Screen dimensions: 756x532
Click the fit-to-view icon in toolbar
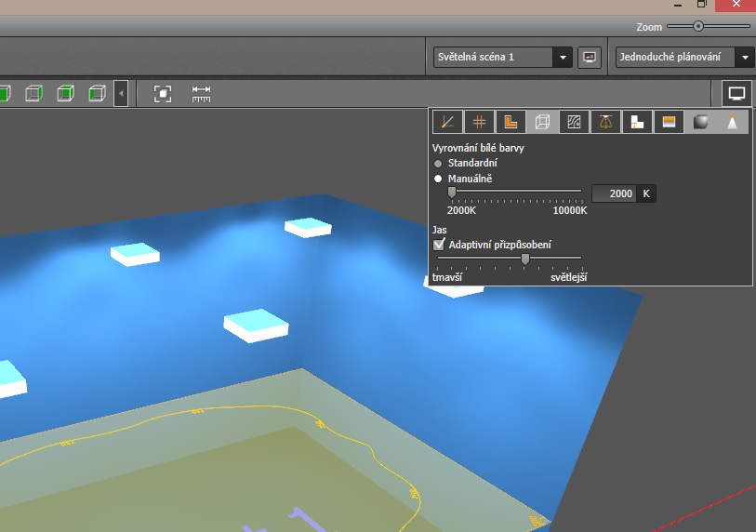pyautogui.click(x=163, y=93)
